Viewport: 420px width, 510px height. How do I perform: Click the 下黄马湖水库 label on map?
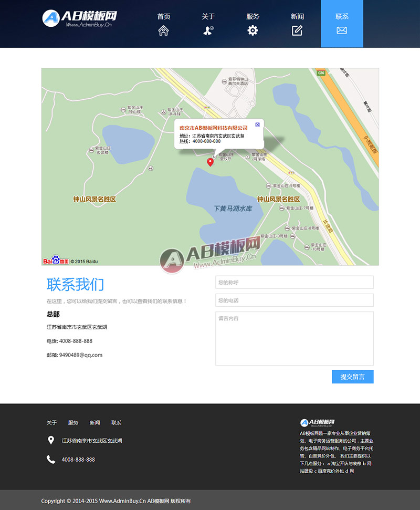[233, 208]
